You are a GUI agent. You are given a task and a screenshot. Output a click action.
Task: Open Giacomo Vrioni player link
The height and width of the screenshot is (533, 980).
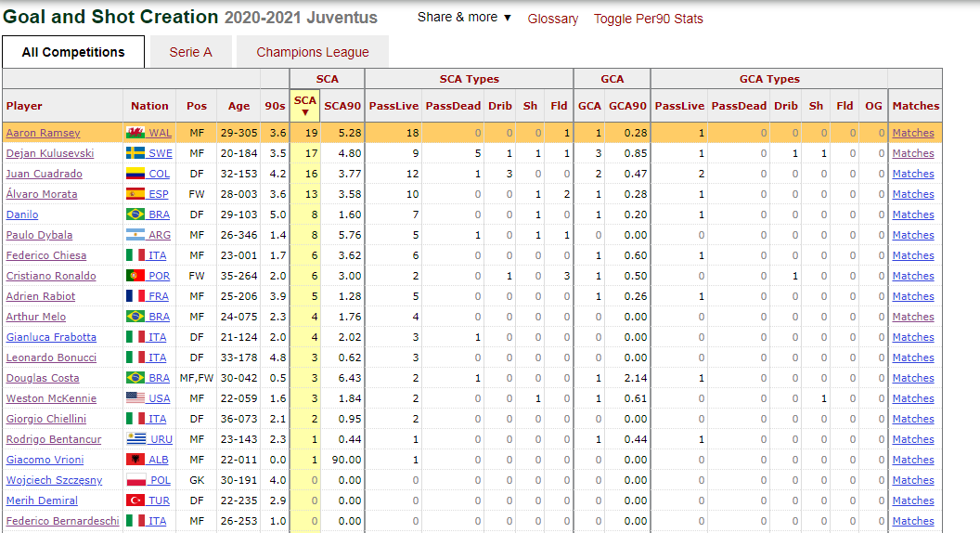(45, 460)
